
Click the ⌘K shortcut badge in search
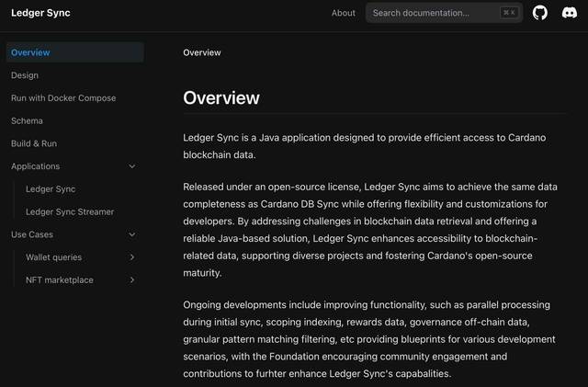(508, 13)
